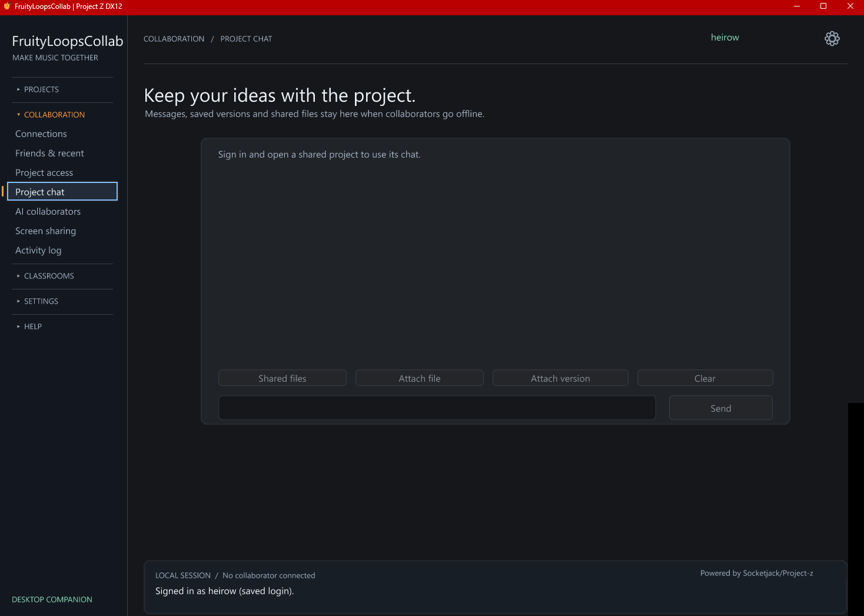
Task: Click the Attach version button
Action: tap(560, 378)
